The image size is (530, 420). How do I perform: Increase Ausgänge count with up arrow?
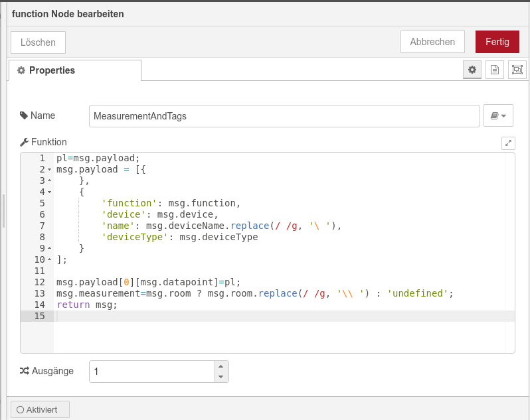coord(221,366)
